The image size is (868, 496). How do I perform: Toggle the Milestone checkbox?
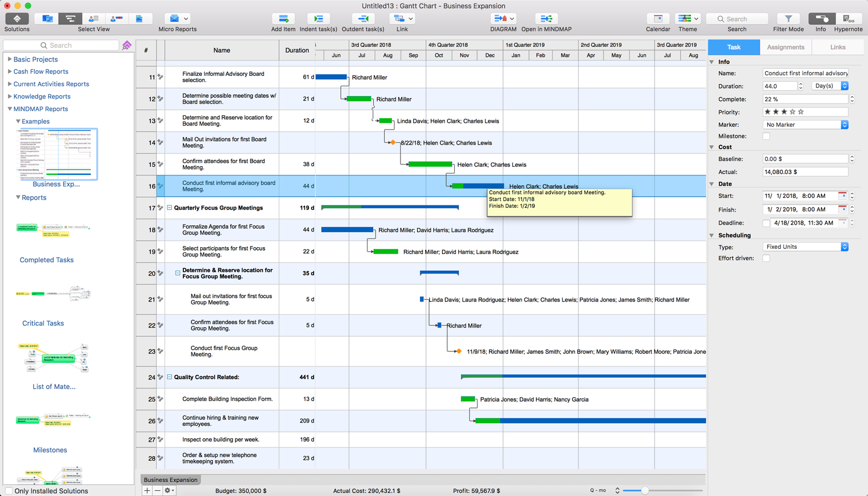point(766,137)
